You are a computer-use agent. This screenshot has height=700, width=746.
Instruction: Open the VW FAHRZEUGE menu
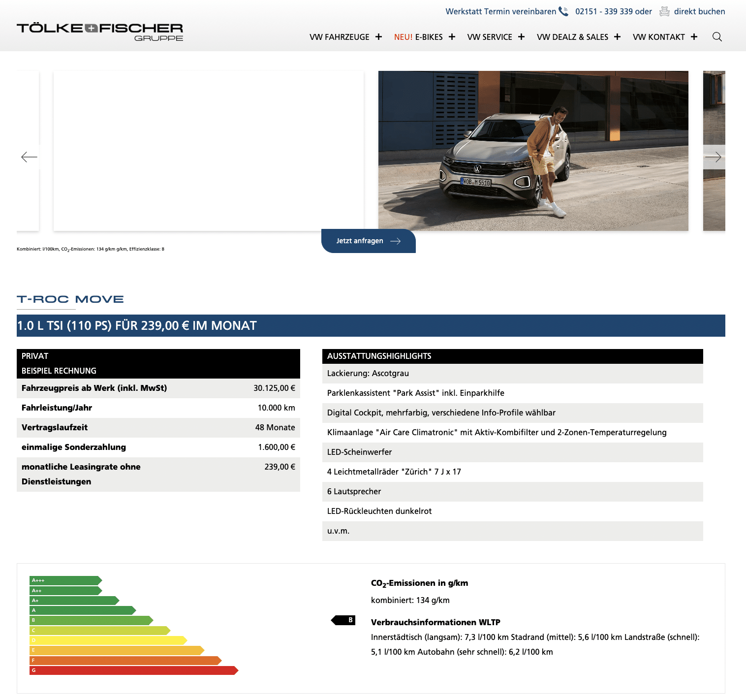(340, 37)
